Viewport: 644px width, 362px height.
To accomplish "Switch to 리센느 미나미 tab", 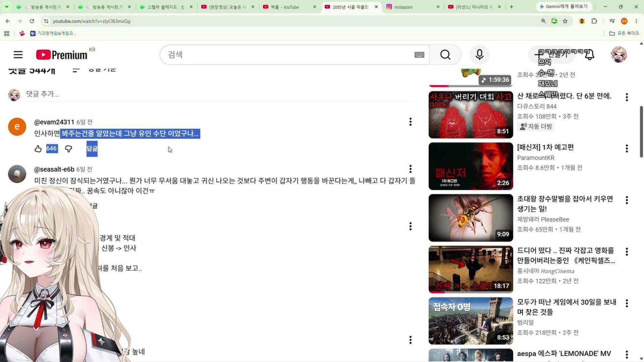I will [x=474, y=7].
